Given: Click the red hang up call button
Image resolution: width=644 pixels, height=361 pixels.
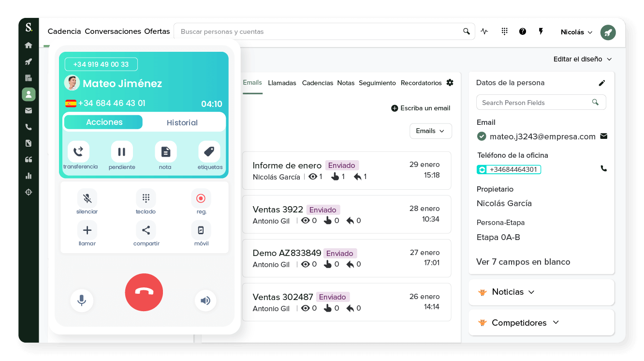Looking at the screenshot, I should pos(144,292).
